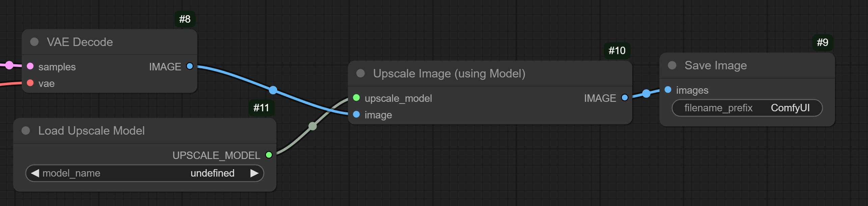Collapse the Upscale Image (using Model) node
868x206 pixels.
(361, 73)
